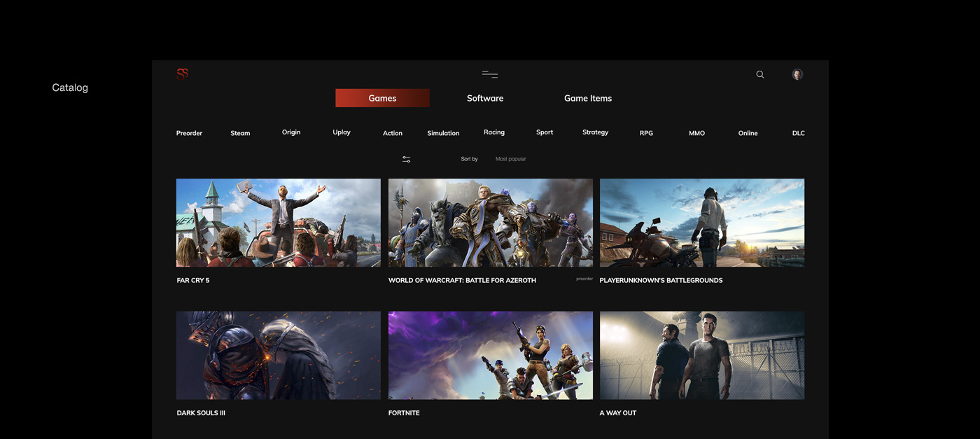Filter by Action genre
Viewport: 980px width, 439px height.
tap(393, 133)
